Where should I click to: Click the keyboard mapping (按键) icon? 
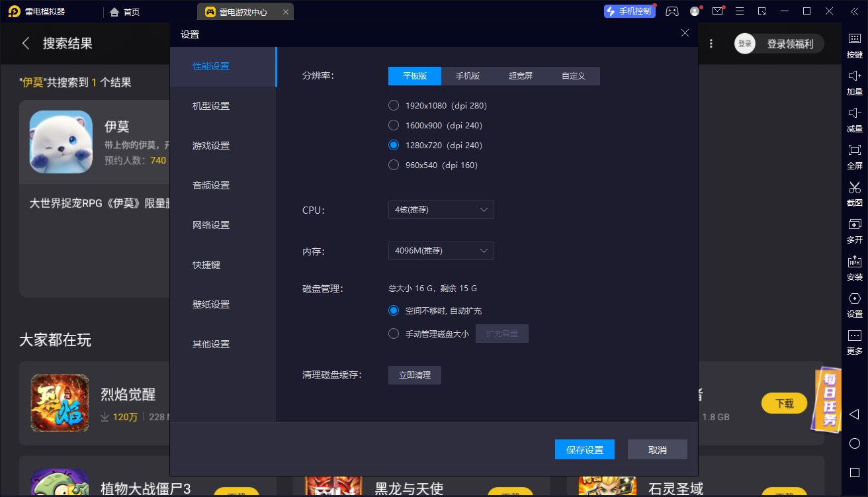[854, 40]
